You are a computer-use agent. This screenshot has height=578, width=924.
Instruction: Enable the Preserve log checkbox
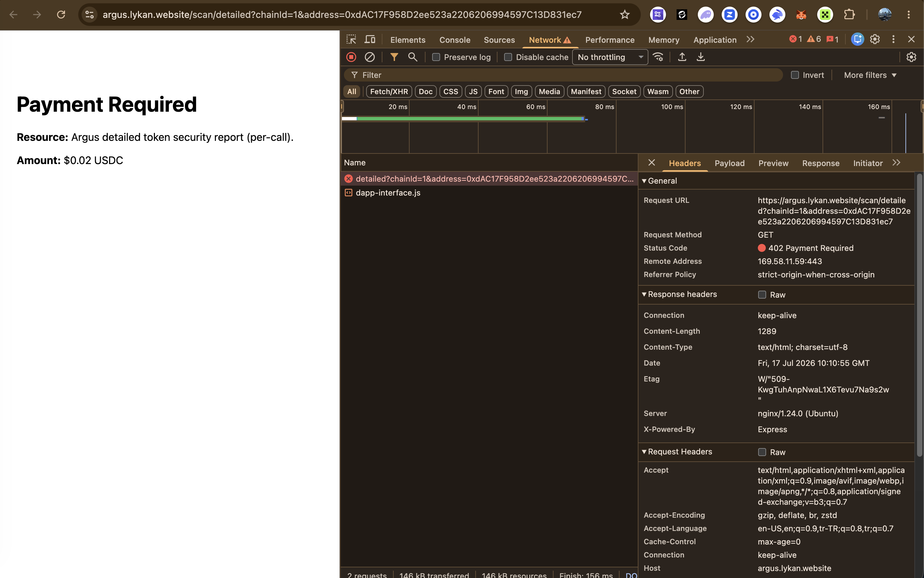click(436, 57)
